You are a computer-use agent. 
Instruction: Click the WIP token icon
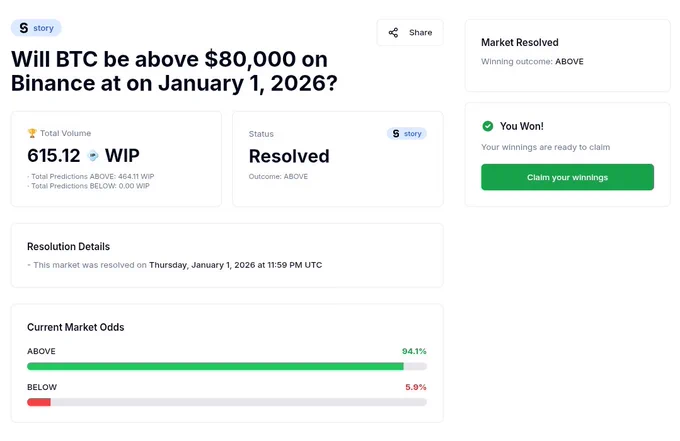tap(93, 156)
